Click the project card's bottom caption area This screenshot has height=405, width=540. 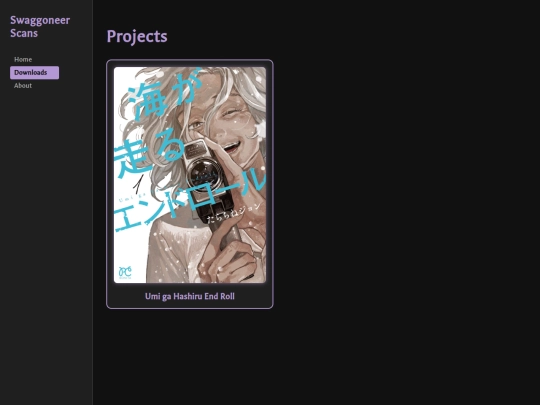[x=190, y=297]
